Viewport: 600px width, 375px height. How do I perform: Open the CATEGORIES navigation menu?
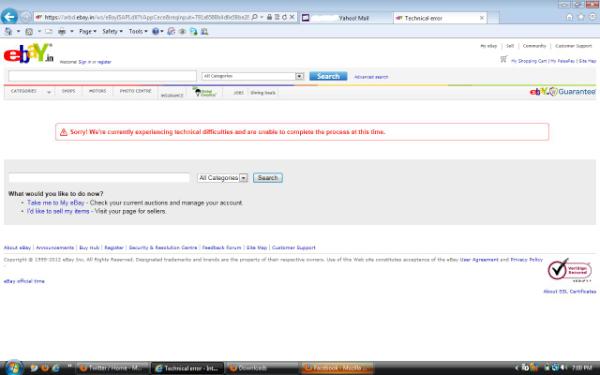click(24, 91)
